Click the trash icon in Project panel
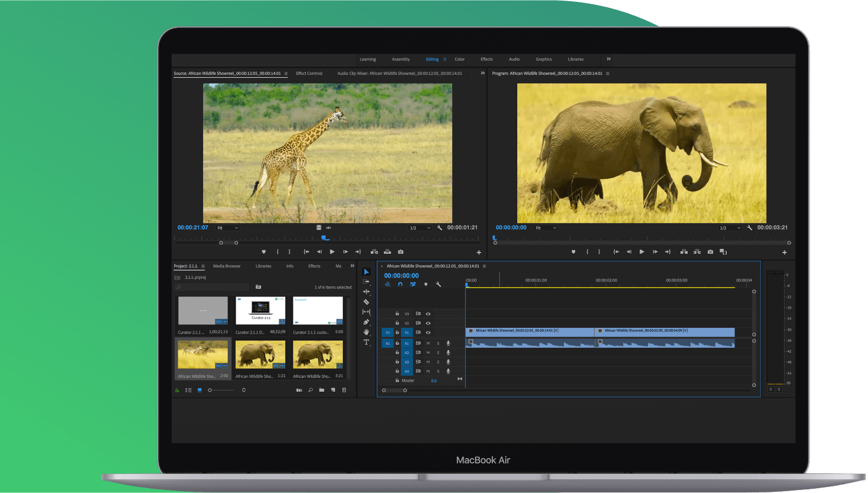Screen dimensions: 868x493 [x=344, y=390]
